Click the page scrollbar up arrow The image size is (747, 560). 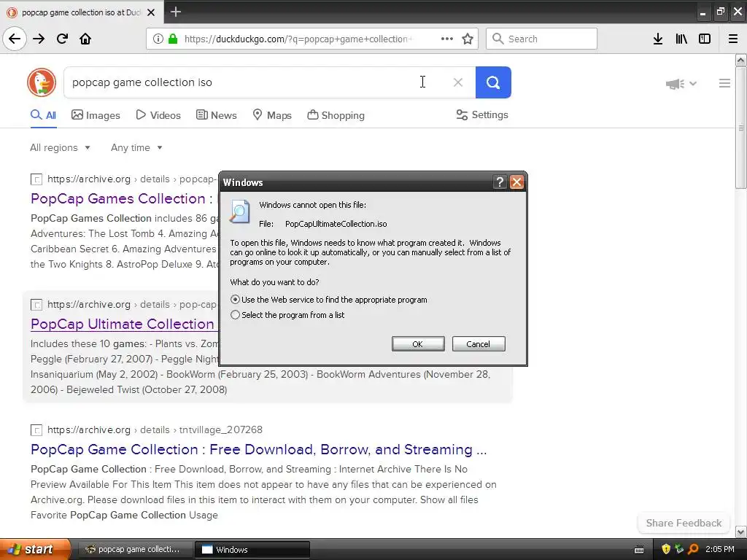(740, 60)
